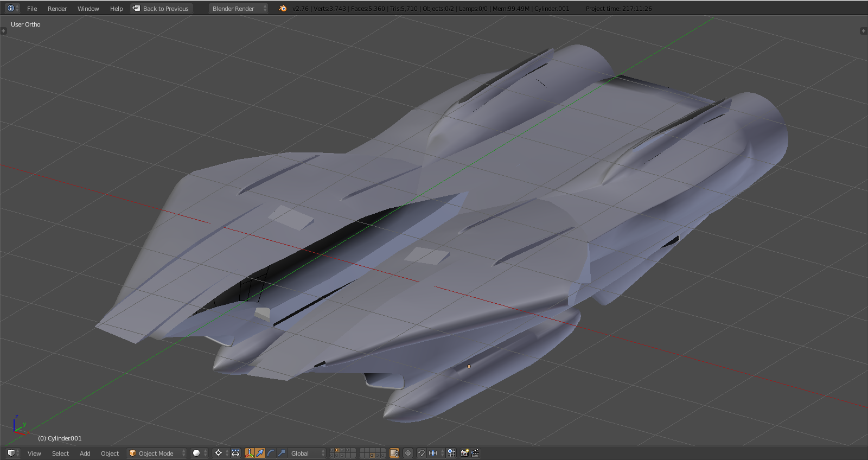Toggle lock camera and layers to scene
The image size is (868, 460).
click(x=394, y=453)
